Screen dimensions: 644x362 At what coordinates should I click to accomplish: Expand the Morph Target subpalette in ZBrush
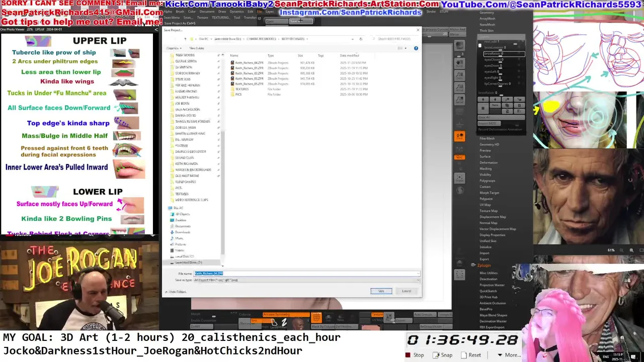(x=489, y=193)
